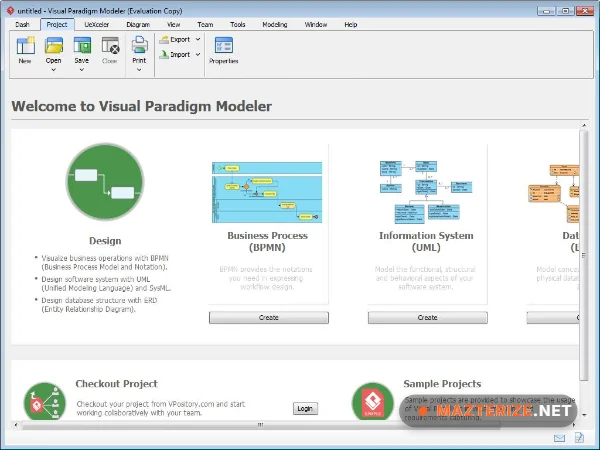Click the Visual Paradigm logo in title bar
Image resolution: width=600 pixels, height=450 pixels.
10,11
